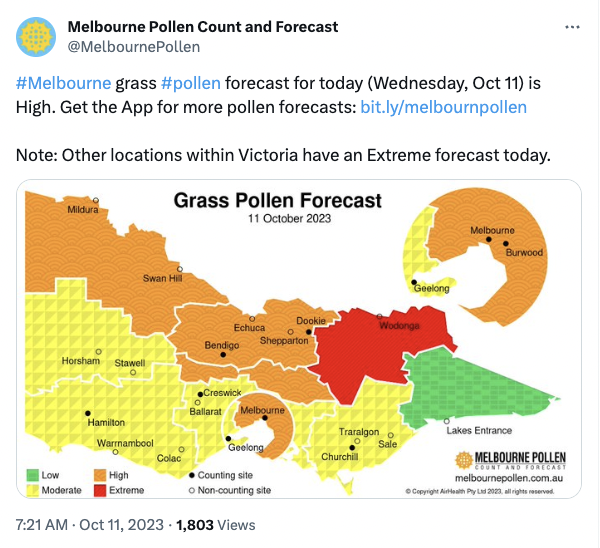
Task: Open the #pollen hashtag link
Action: pos(191,83)
